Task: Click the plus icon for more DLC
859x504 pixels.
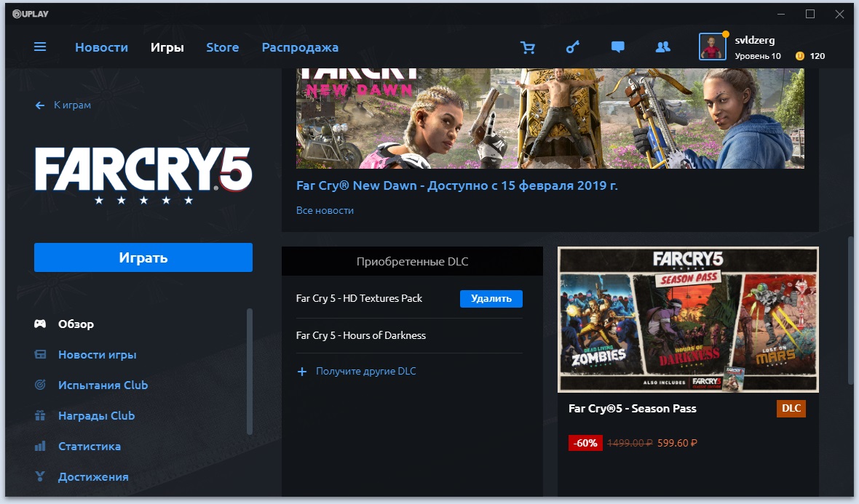Action: tap(302, 372)
